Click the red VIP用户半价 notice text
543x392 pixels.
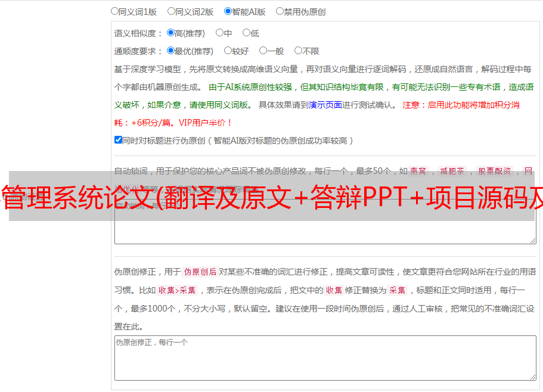click(x=205, y=123)
